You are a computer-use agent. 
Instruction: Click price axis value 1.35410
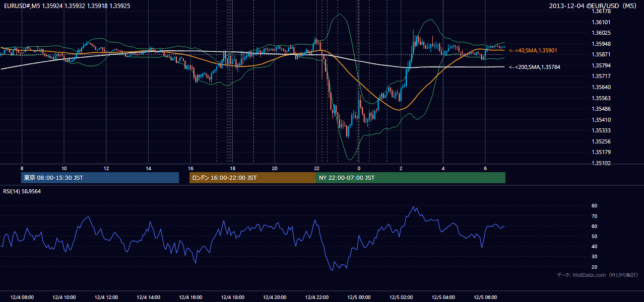[x=602, y=120]
